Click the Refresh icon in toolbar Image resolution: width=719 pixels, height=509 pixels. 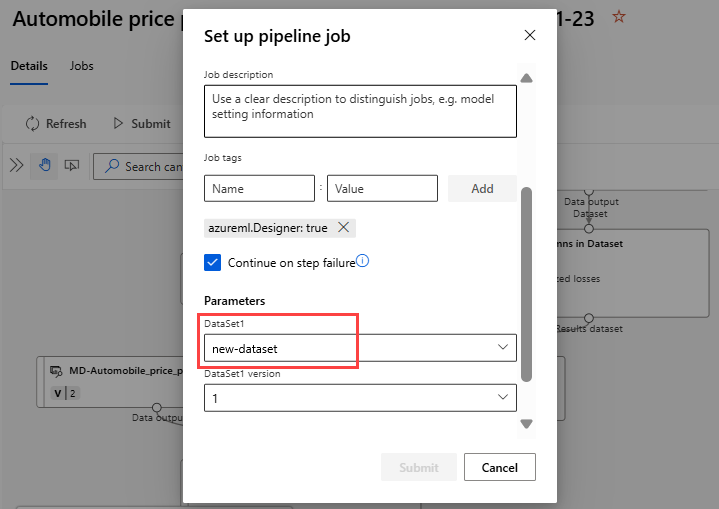(33, 124)
